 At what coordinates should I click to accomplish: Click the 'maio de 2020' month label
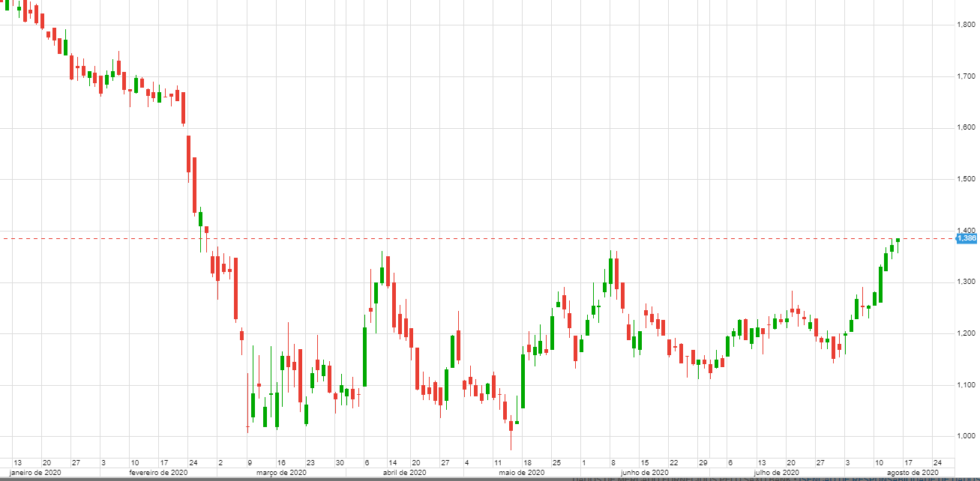520,473
